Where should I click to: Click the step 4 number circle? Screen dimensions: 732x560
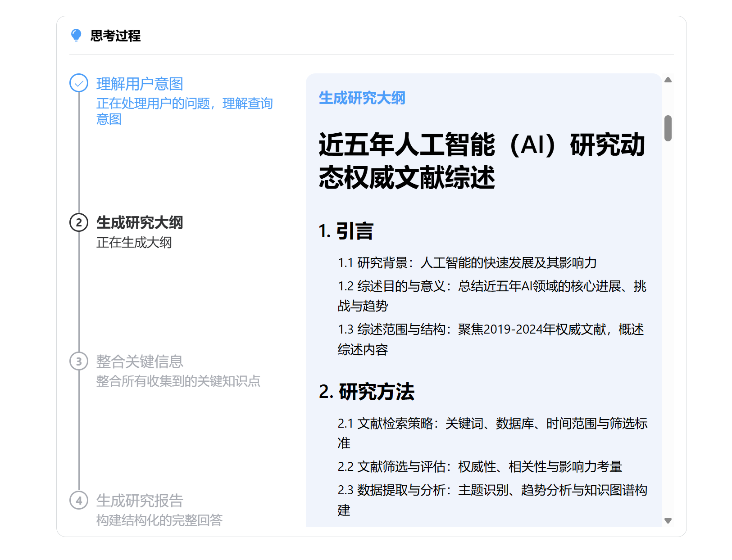tap(79, 501)
